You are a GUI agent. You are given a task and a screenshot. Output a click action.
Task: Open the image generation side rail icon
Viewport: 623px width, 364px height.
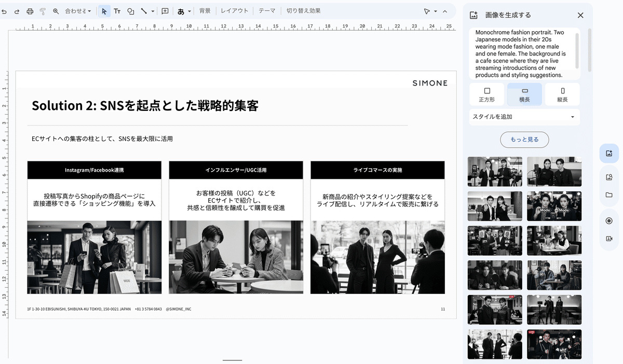(x=609, y=153)
